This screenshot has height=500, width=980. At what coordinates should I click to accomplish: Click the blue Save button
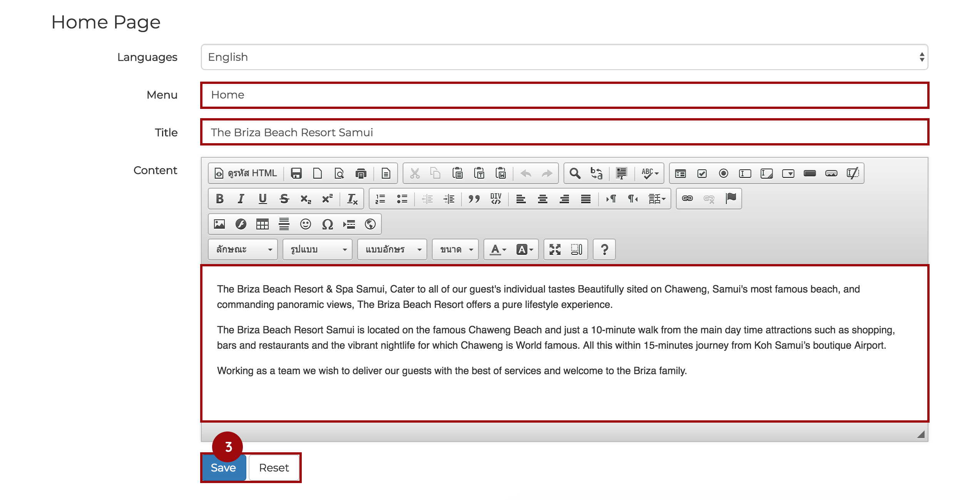(x=224, y=468)
